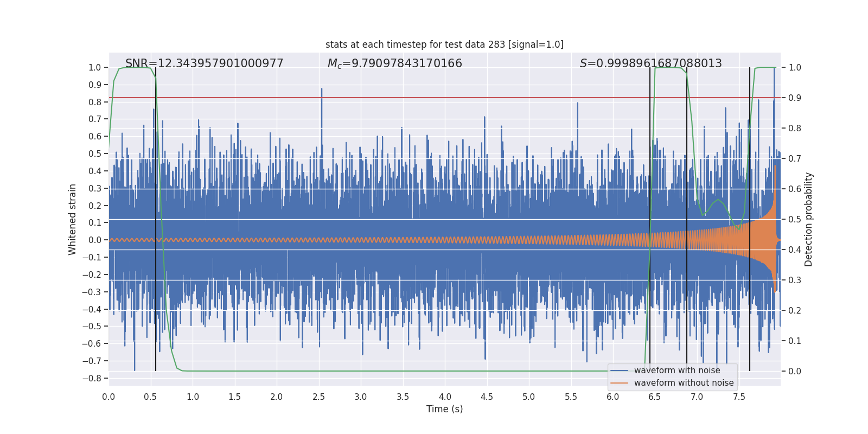Click the 6.0 tick on the Time axis

(613, 397)
